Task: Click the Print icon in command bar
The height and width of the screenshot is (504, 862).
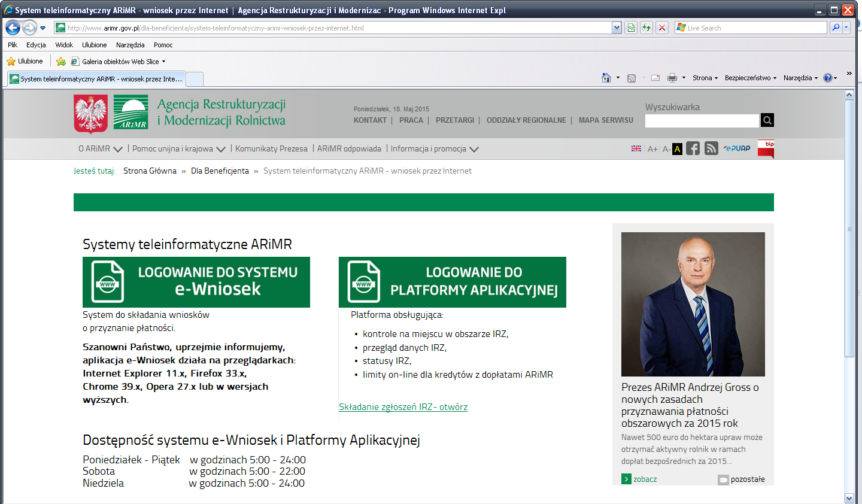Action: (672, 78)
